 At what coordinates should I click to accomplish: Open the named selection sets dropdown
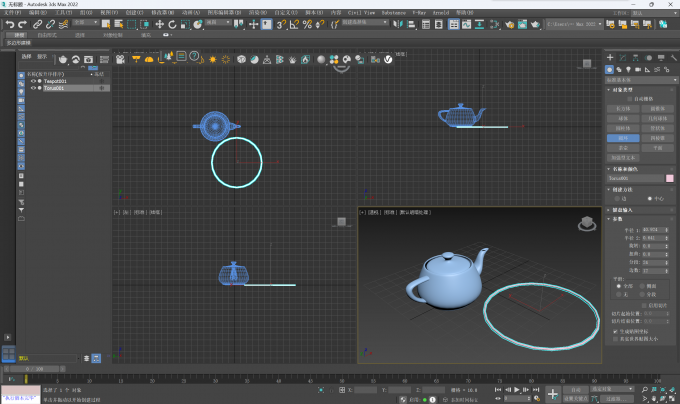pos(365,22)
